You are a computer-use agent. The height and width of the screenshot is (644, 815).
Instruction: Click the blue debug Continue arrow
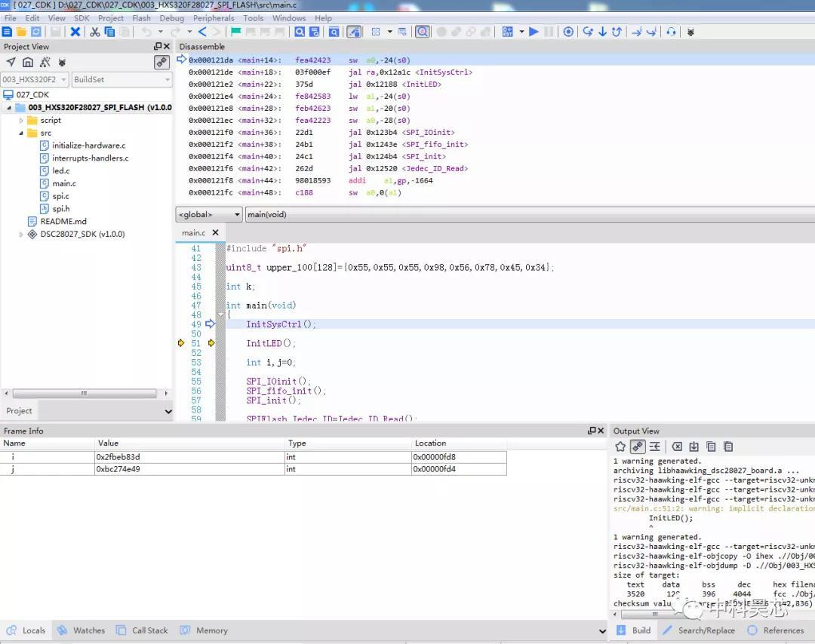point(534,32)
